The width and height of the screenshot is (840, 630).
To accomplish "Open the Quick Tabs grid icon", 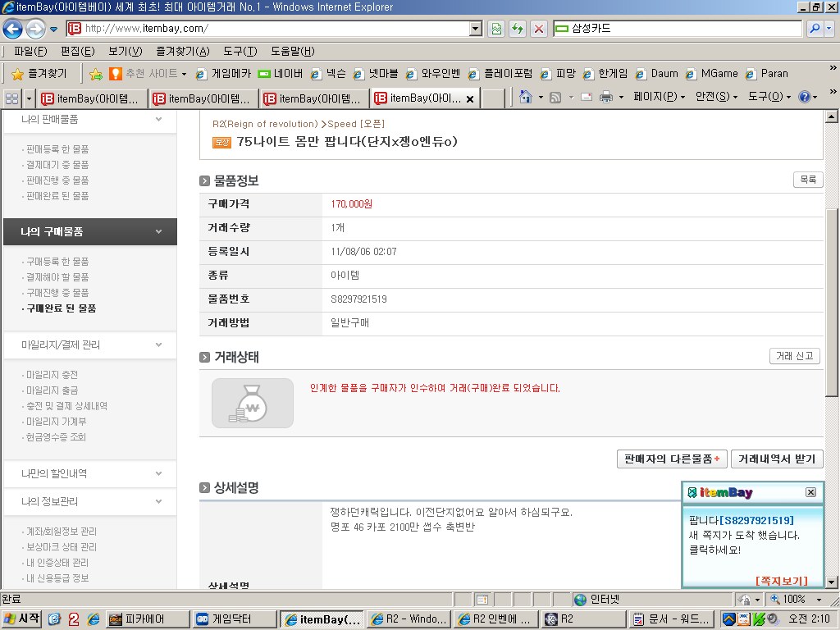I will click(11, 98).
